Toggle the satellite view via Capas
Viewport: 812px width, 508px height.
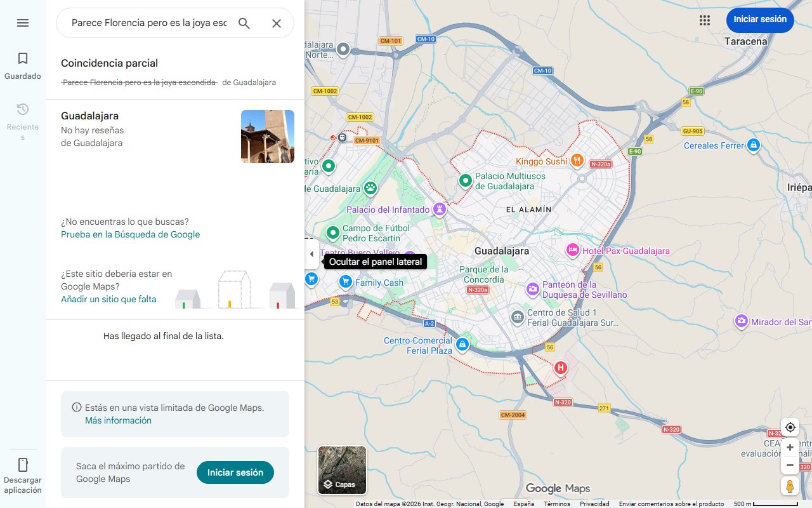pyautogui.click(x=342, y=471)
